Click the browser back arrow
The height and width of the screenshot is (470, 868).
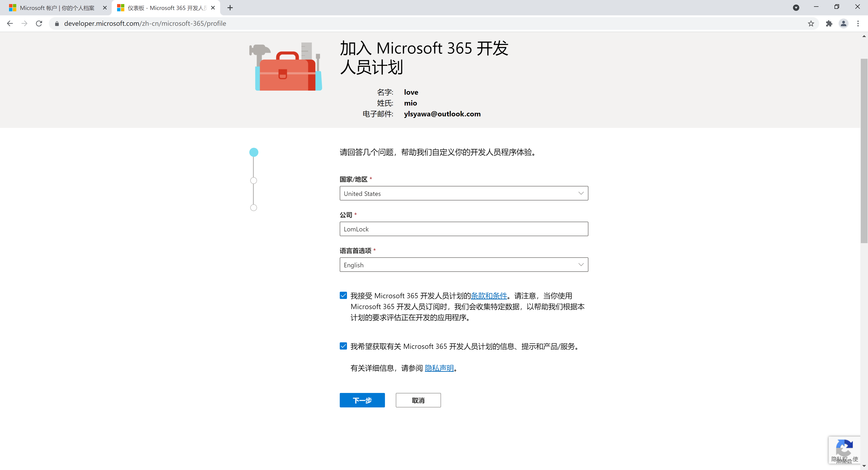(10, 23)
